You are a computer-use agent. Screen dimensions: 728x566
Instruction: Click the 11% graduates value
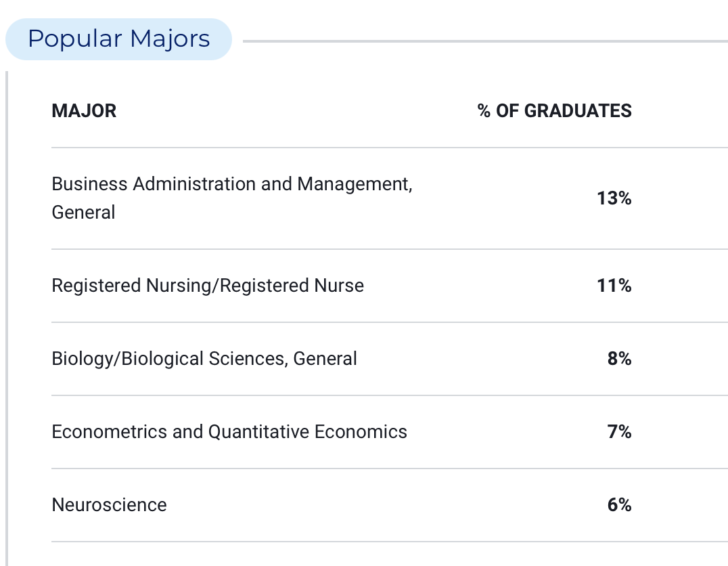[x=614, y=285]
